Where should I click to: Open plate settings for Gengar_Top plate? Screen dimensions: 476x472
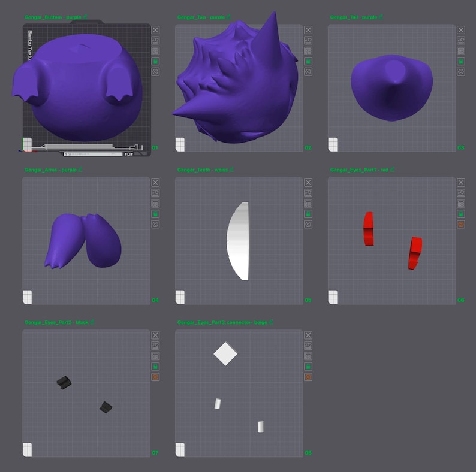(308, 72)
